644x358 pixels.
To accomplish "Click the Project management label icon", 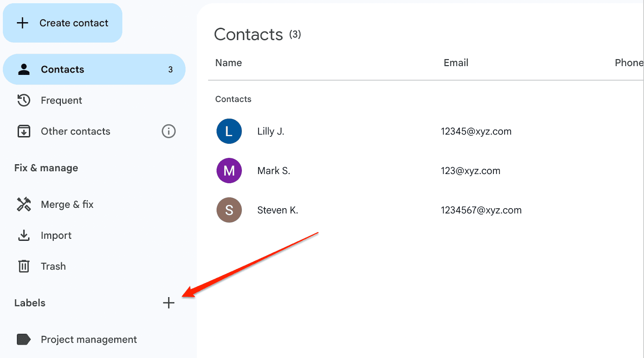I will pyautogui.click(x=24, y=339).
